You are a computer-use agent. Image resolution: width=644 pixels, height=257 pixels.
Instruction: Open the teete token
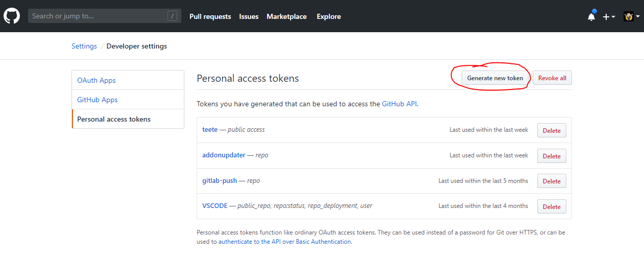[x=210, y=130]
